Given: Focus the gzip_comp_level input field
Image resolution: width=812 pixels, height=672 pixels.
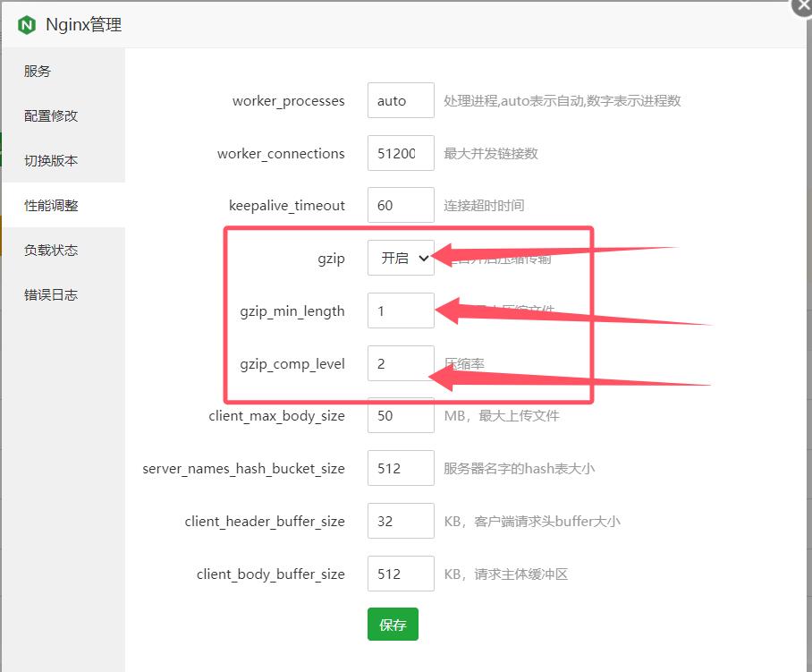Looking at the screenshot, I should pos(401,363).
